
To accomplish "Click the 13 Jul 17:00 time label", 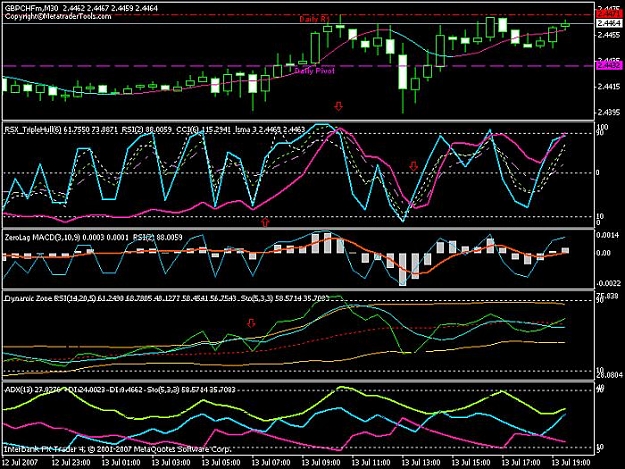I will pyautogui.click(x=521, y=463).
